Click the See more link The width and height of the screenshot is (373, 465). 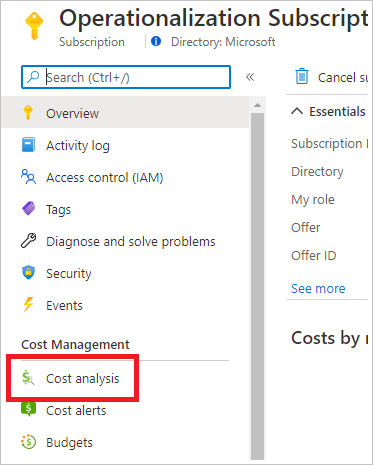[318, 288]
